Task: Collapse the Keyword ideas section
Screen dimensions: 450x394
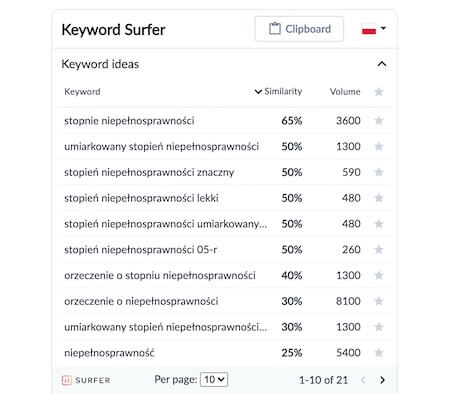Action: click(x=382, y=64)
